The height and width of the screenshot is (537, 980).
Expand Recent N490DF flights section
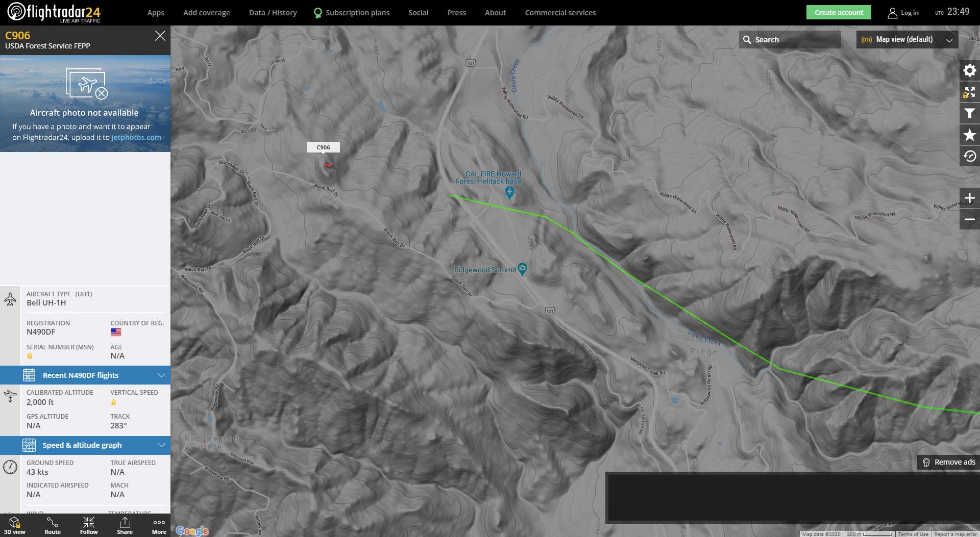pos(85,375)
